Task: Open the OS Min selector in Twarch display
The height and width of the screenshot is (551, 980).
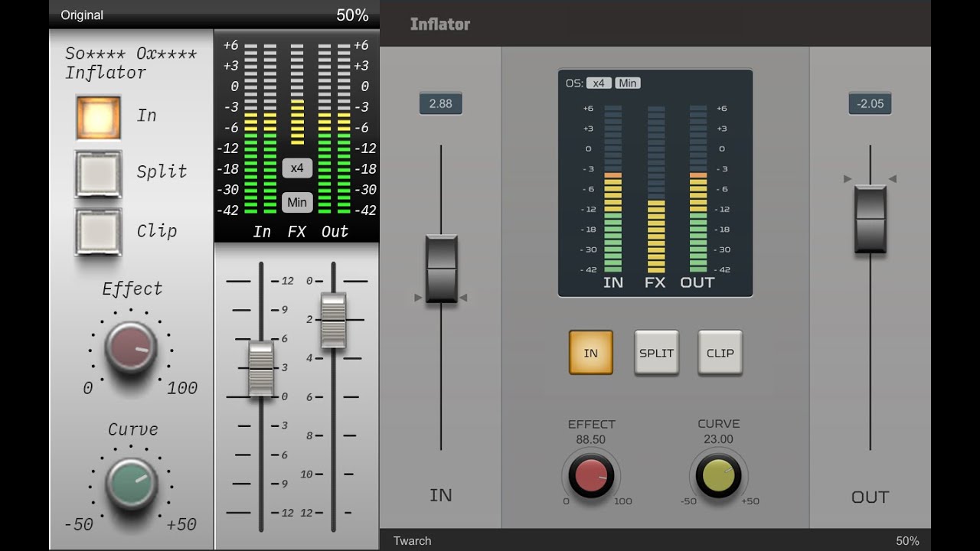Action: click(x=628, y=83)
